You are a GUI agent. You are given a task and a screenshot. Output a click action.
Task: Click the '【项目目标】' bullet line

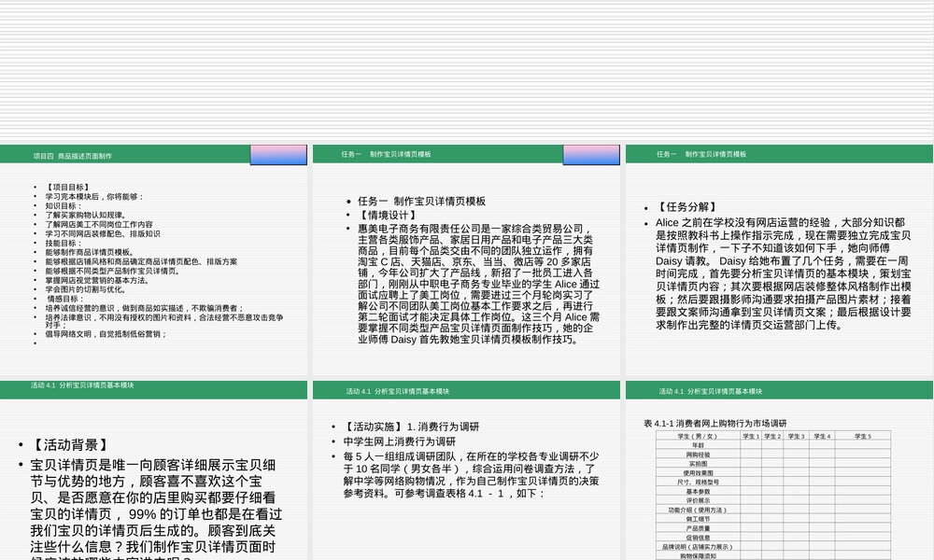68,187
